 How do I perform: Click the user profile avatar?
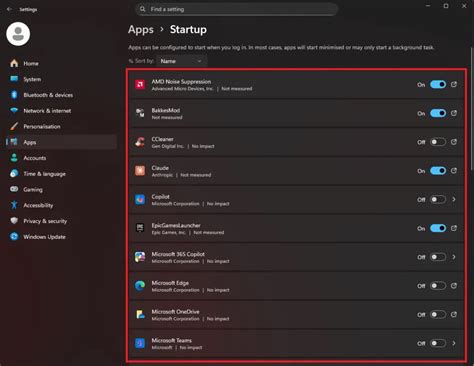[x=18, y=34]
